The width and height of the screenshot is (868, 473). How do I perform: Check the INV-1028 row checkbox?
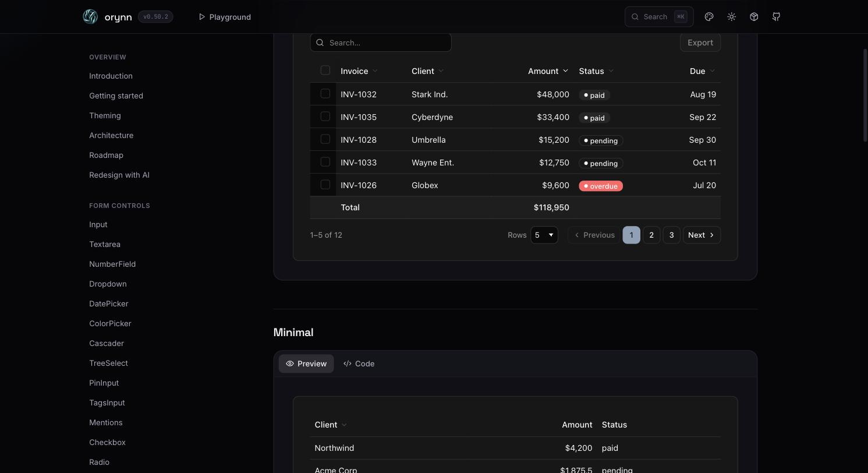pyautogui.click(x=325, y=139)
